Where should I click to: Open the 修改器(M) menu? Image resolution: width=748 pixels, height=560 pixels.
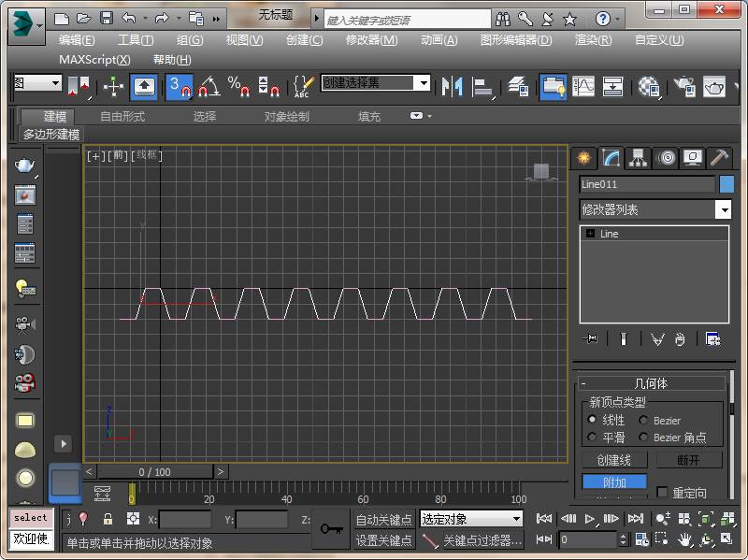371,40
